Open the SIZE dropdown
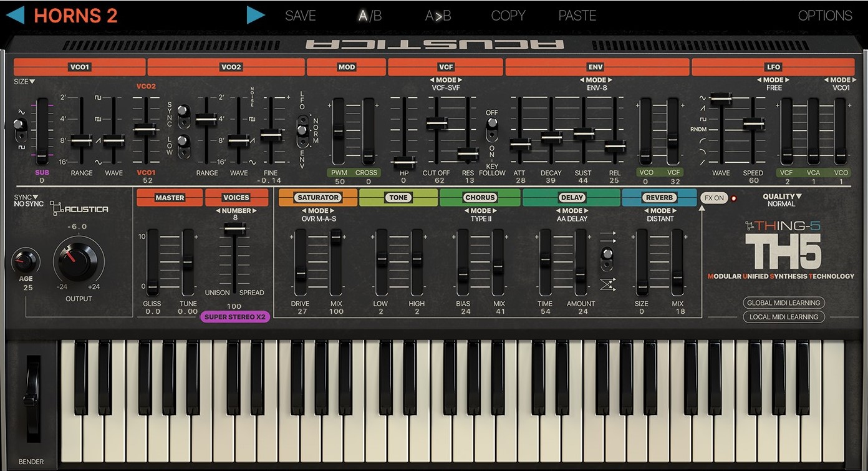 point(24,81)
